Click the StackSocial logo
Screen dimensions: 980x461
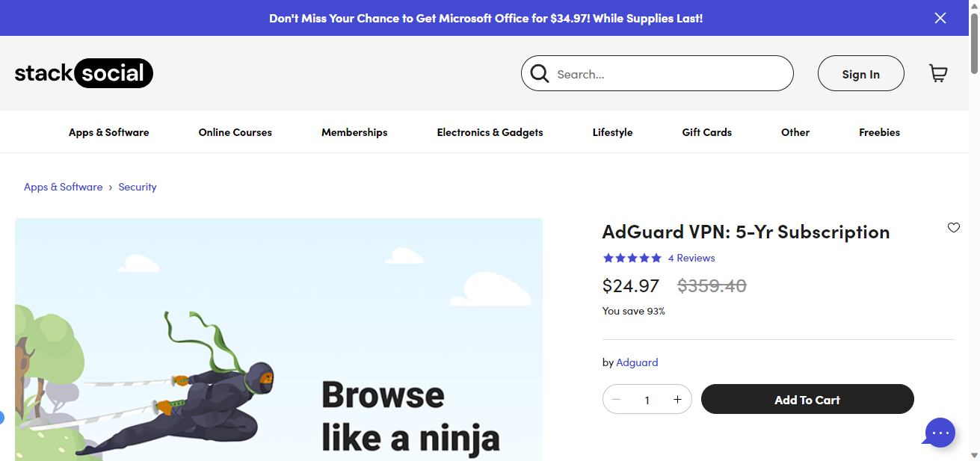(84, 73)
